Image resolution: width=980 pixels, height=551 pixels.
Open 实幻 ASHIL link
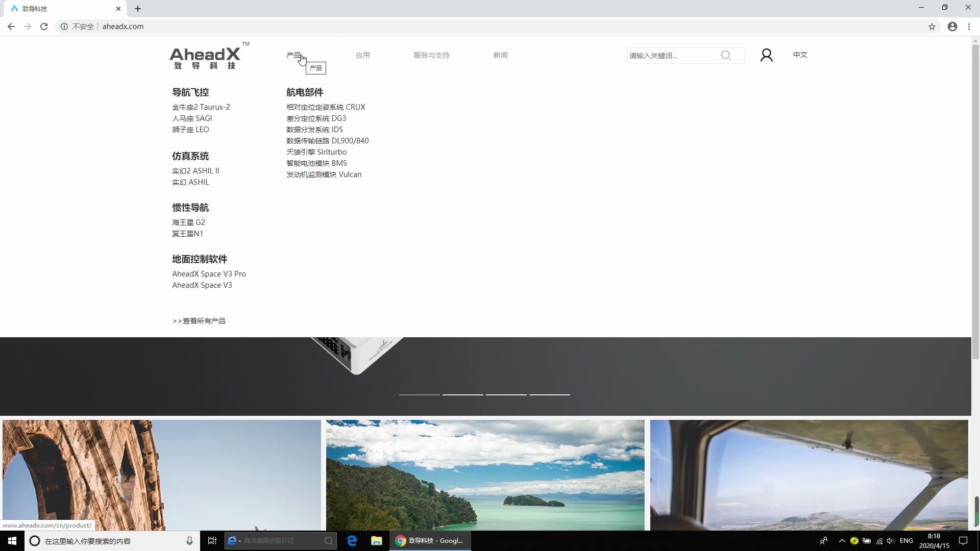coord(190,182)
